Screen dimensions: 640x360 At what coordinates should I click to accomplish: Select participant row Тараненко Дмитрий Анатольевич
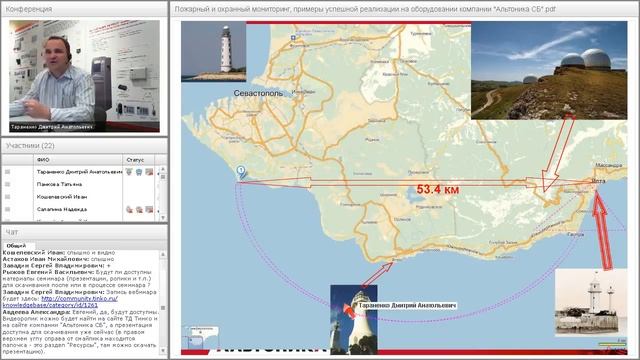(x=80, y=172)
